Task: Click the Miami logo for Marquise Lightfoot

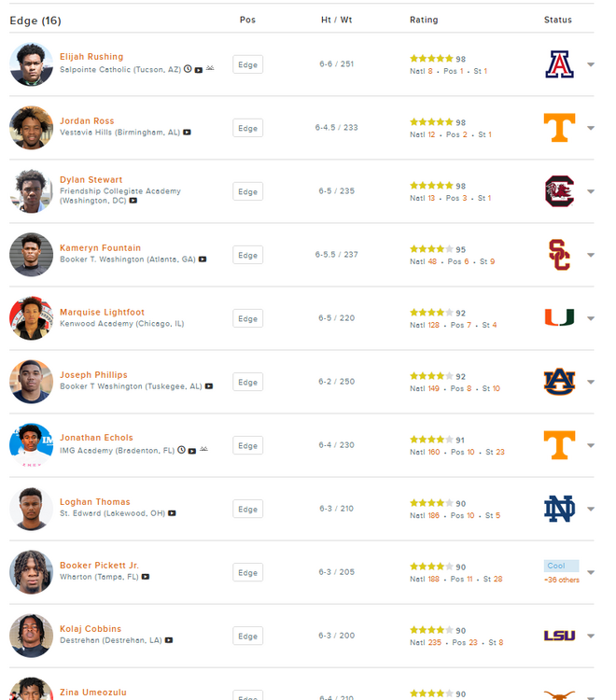Action: 559,318
